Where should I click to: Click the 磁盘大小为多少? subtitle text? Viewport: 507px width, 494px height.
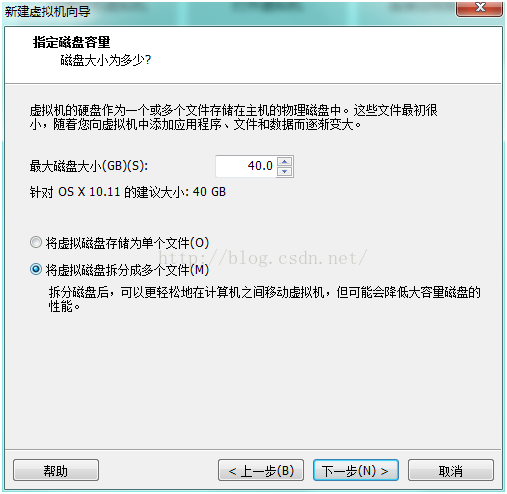106,60
